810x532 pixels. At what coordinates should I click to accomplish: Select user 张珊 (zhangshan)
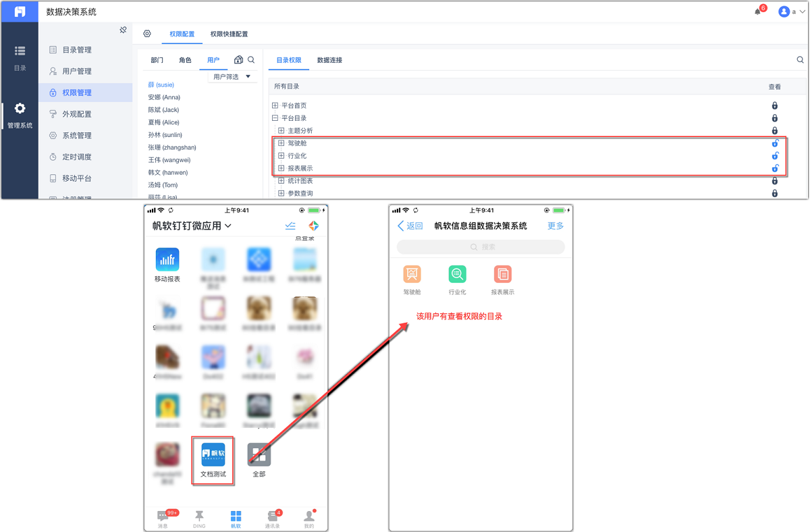click(x=172, y=147)
